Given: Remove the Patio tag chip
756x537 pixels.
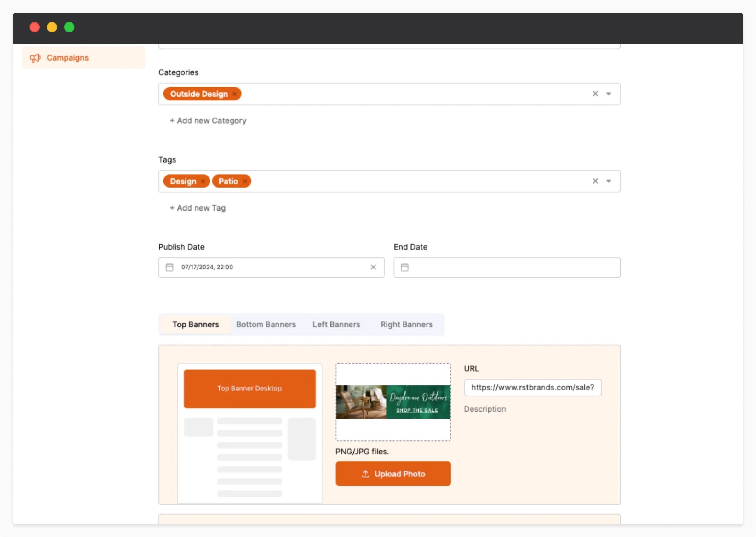Looking at the screenshot, I should 245,181.
